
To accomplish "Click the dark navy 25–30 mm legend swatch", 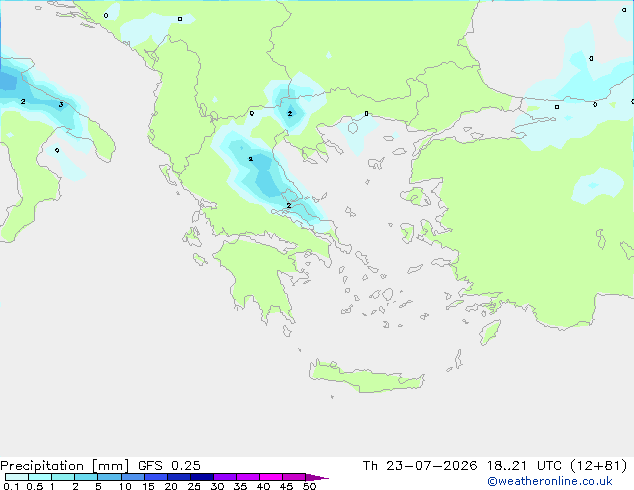I will 202,477.
